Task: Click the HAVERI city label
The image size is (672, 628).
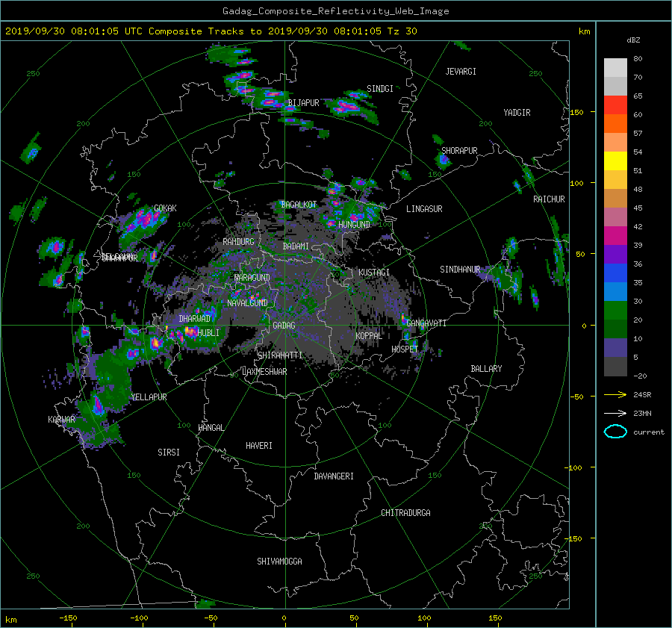Action: 259,446
